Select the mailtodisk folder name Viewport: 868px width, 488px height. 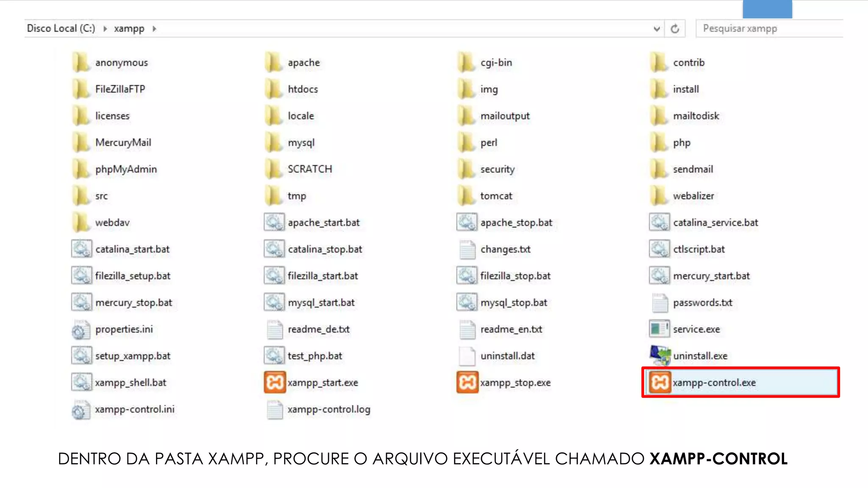696,116
